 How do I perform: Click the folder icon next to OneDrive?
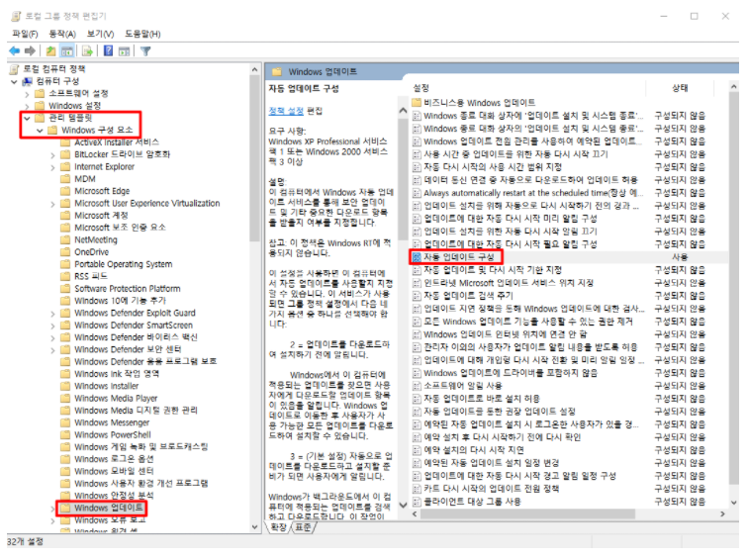tap(65, 252)
